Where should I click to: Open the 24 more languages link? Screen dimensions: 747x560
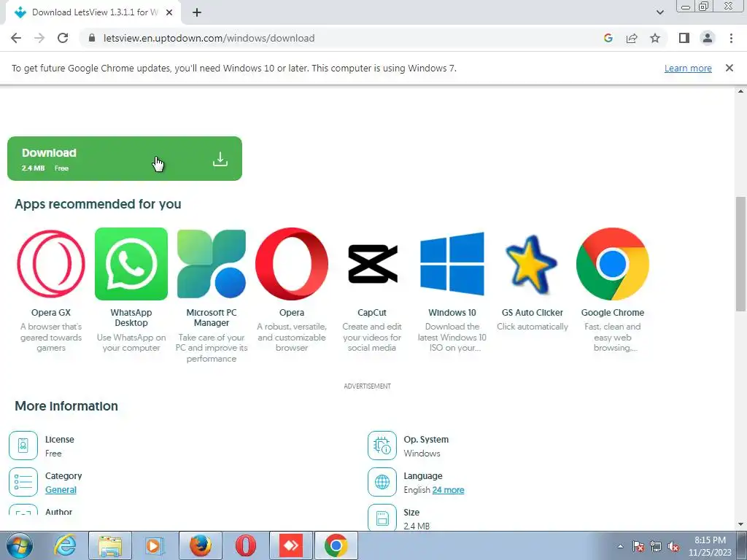pos(449,489)
